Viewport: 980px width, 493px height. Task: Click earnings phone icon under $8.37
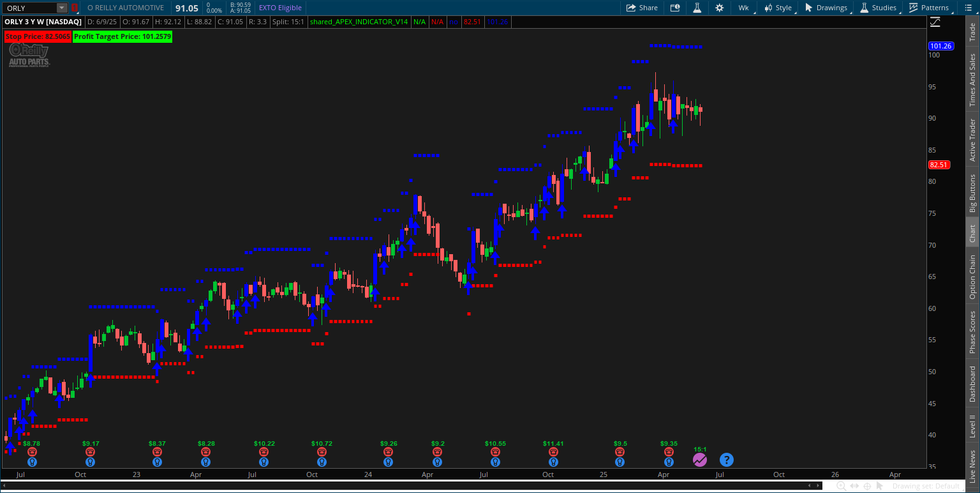coord(157,451)
